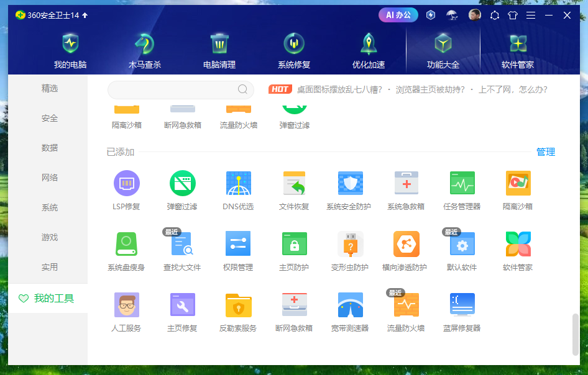This screenshot has width=588, height=375.
Task: Launch 弹窗过滤 popup blocker
Action: tap(182, 183)
